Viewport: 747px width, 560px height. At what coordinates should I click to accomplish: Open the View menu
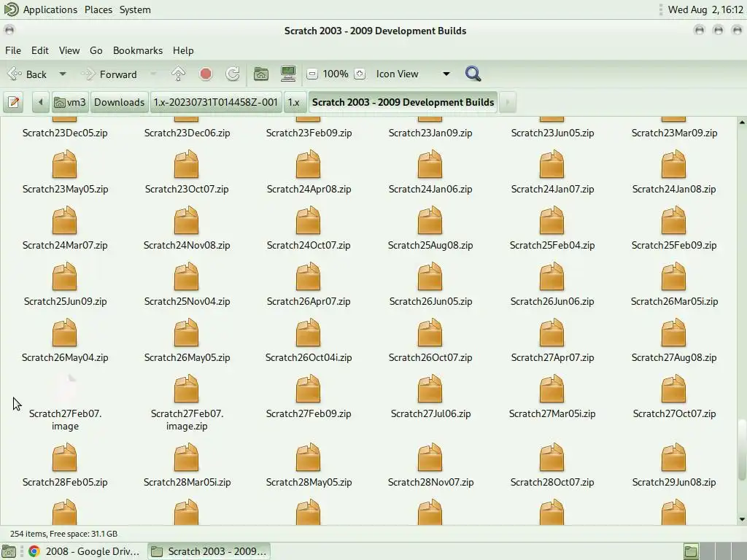(x=69, y=50)
